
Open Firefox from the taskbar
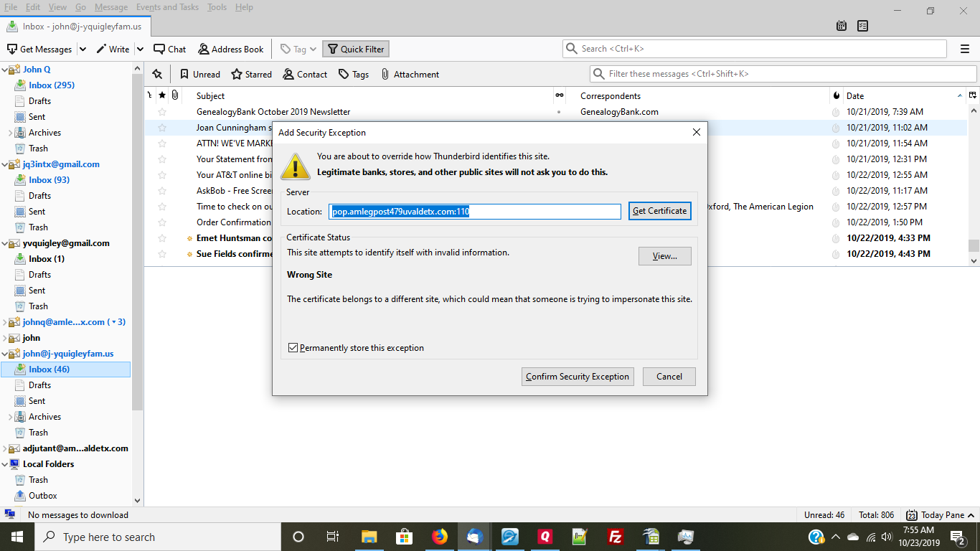coord(440,537)
